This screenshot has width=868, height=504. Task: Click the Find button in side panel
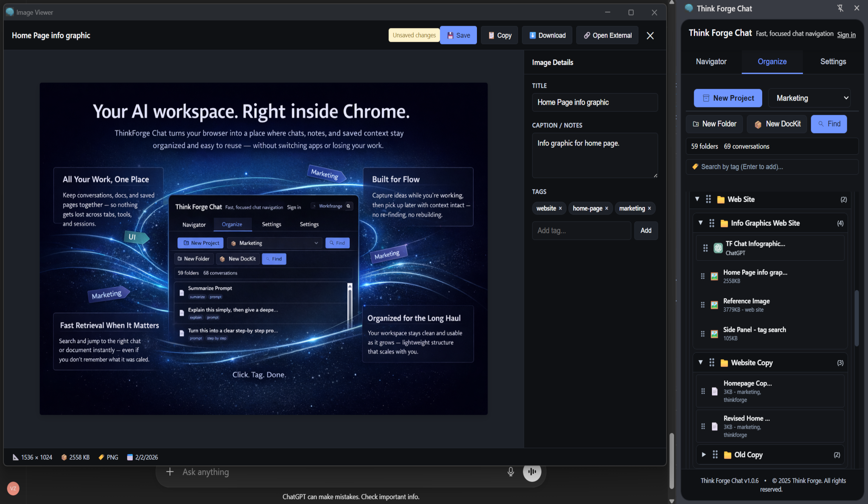click(x=829, y=124)
